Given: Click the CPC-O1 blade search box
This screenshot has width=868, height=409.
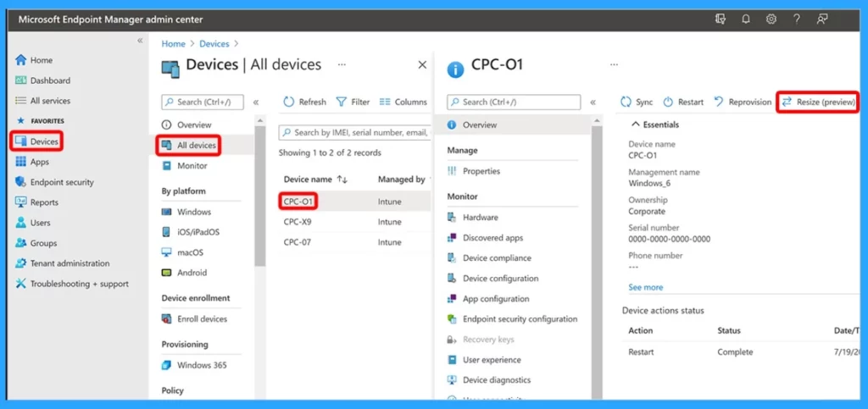Looking at the screenshot, I should pos(514,102).
